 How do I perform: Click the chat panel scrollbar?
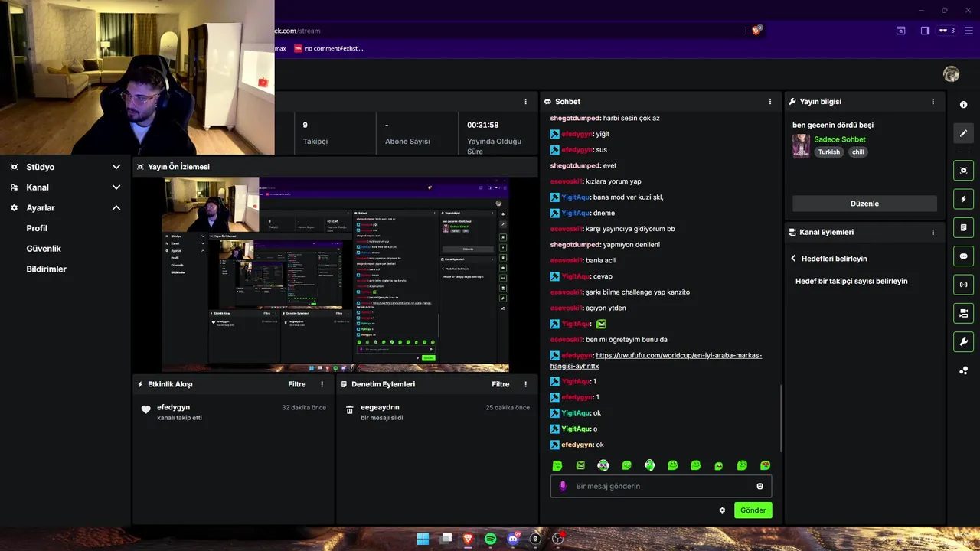click(780, 417)
